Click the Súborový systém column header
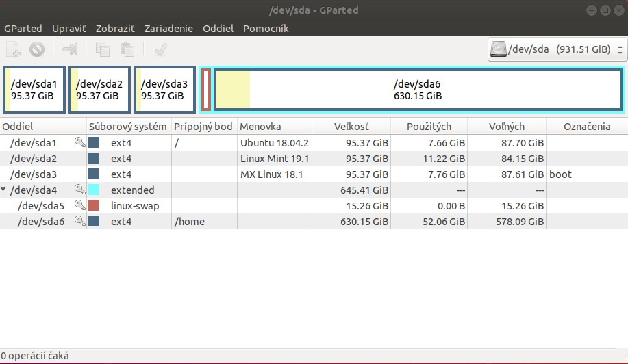This screenshot has width=628, height=364. pos(127,127)
